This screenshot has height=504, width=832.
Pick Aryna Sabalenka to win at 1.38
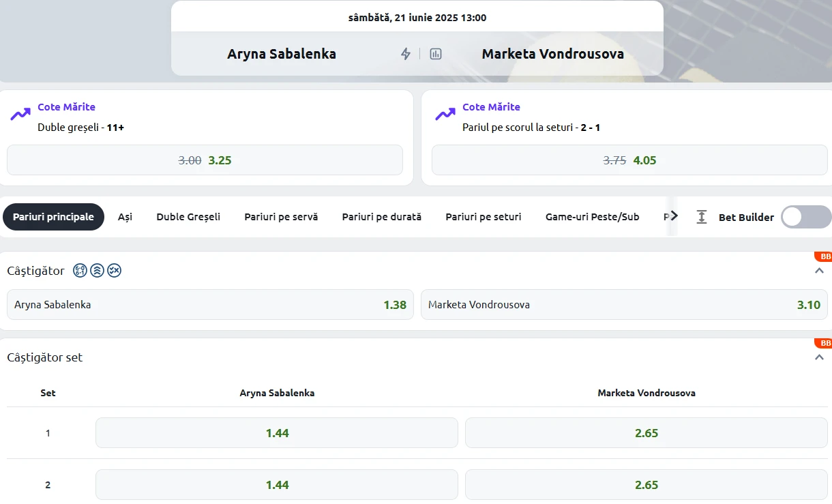pos(210,305)
